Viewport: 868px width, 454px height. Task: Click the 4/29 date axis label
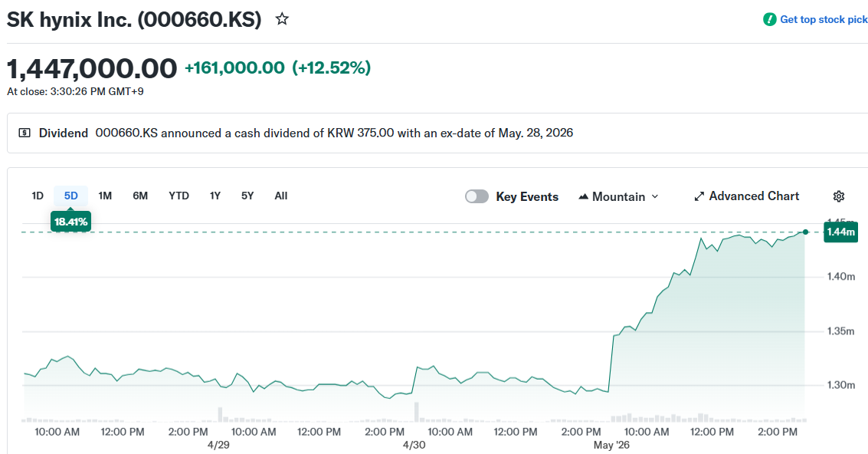click(x=218, y=445)
